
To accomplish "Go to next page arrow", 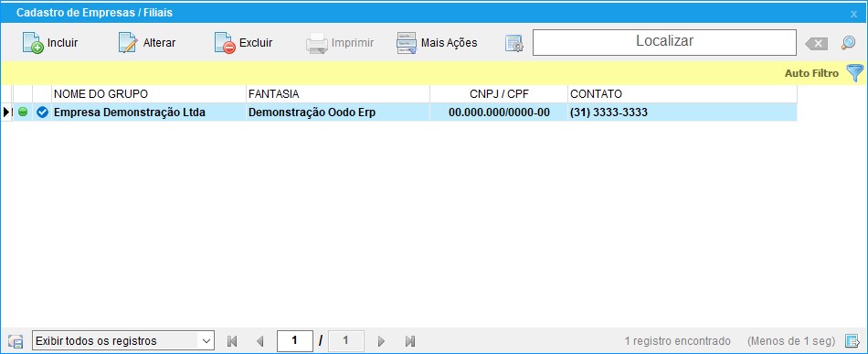I will (x=381, y=341).
